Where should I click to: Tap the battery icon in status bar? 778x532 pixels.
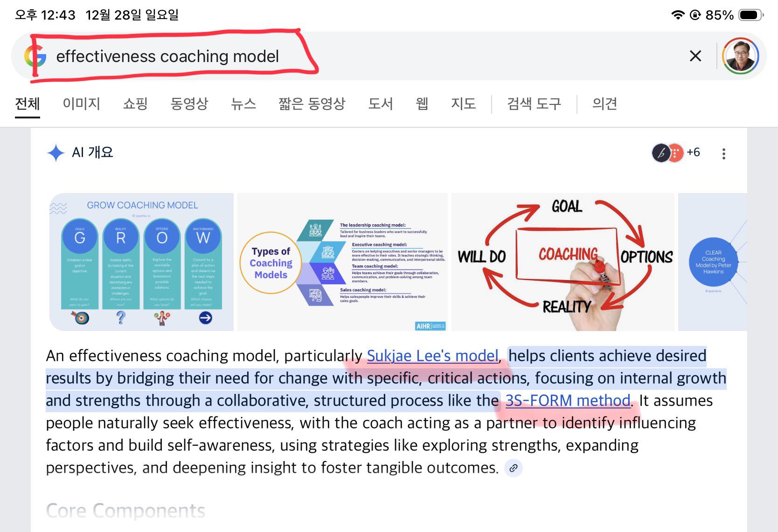[x=751, y=15]
